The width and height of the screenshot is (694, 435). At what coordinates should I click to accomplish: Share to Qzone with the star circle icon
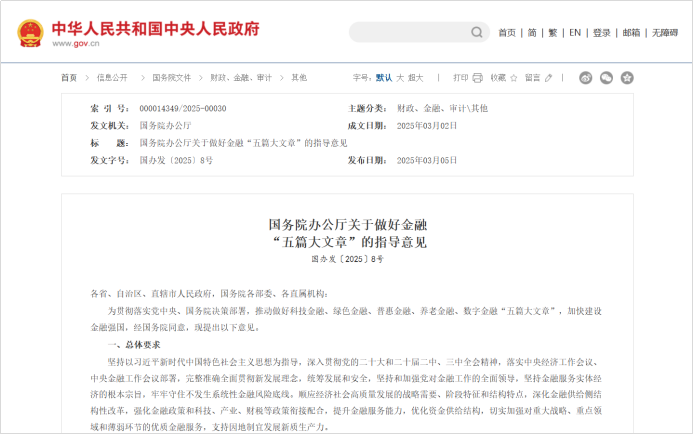(627, 78)
